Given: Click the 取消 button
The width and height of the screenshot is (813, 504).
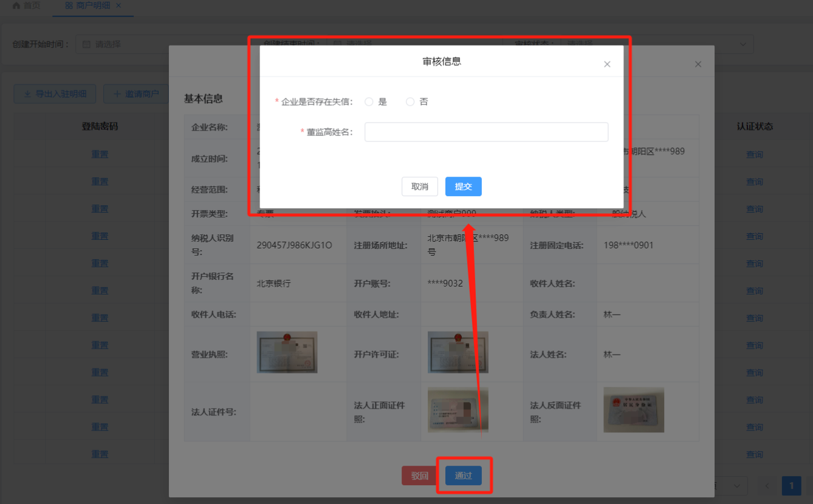Looking at the screenshot, I should tap(419, 186).
